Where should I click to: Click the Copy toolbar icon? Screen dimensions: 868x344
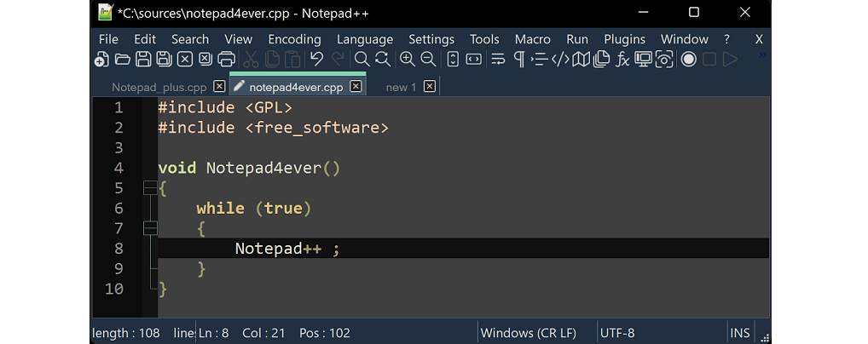[272, 59]
